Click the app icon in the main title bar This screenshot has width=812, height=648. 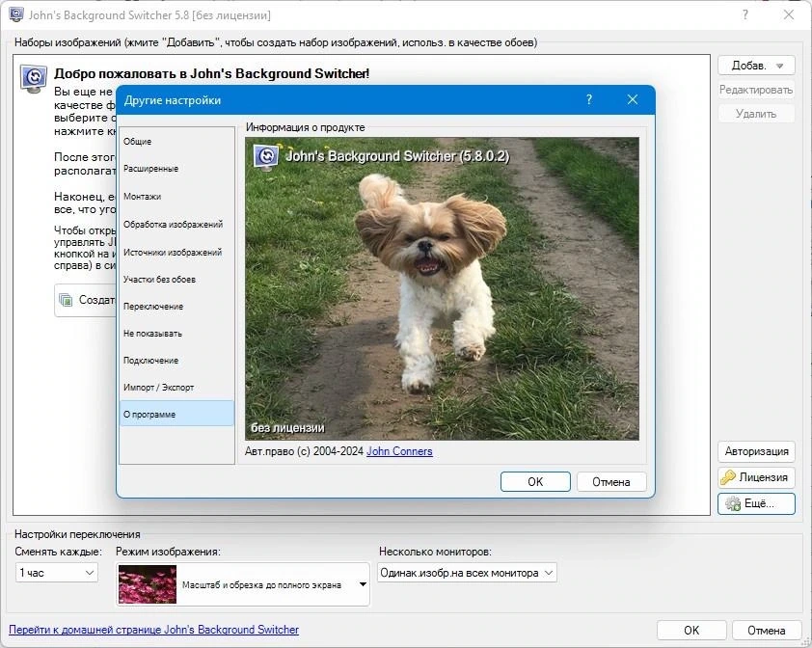[16, 14]
